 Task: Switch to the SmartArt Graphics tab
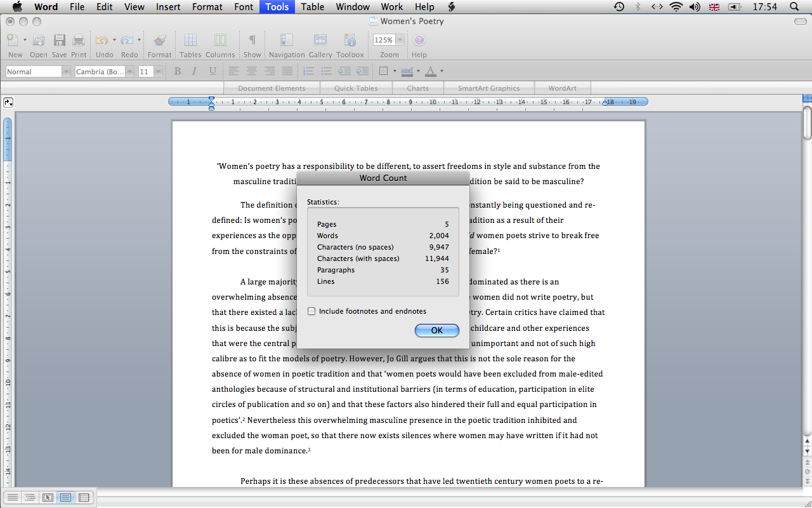pos(489,88)
